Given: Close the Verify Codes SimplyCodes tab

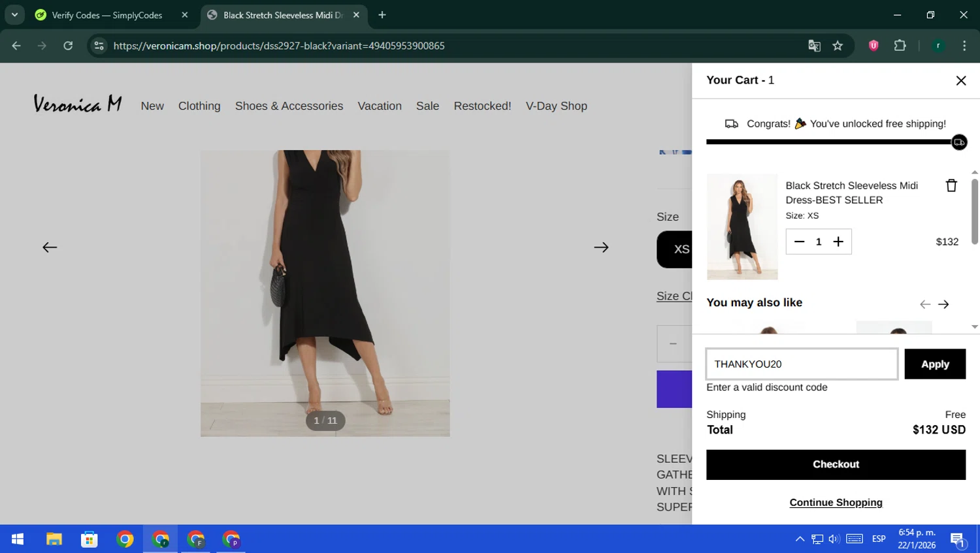Looking at the screenshot, I should click(x=185, y=15).
